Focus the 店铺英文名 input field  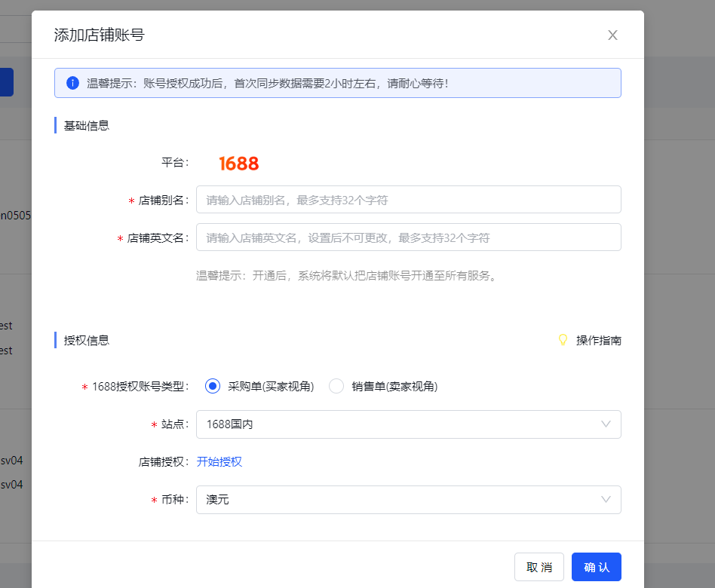(409, 237)
